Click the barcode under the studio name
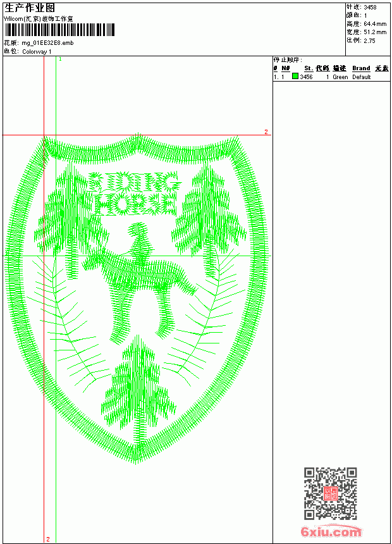 pyautogui.click(x=59, y=30)
